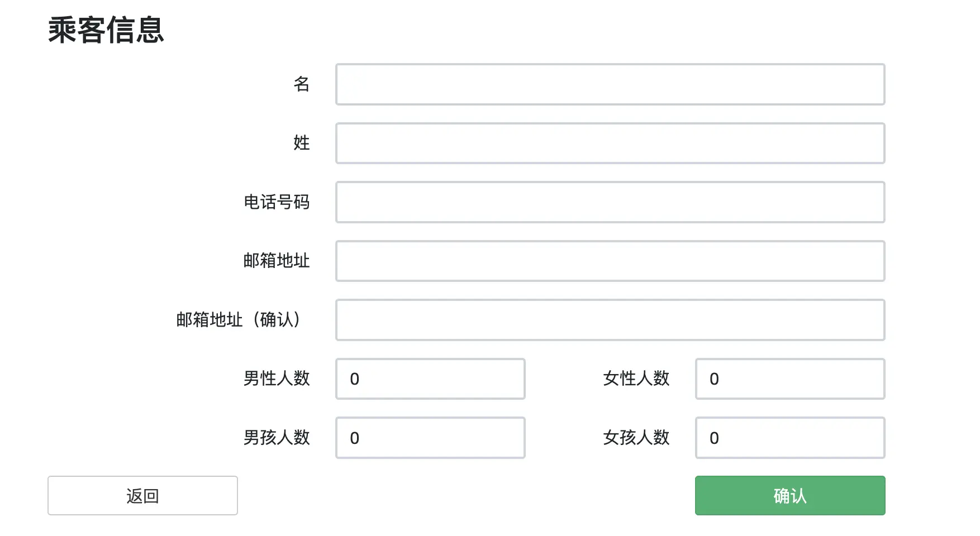
Task: Click the 女性人数 number field
Action: [790, 379]
